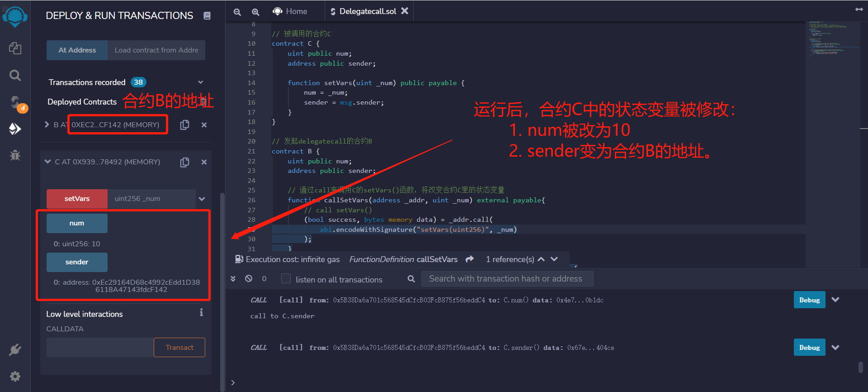Expand the setVars function parameters
Viewport: 868px width, 392px height.
click(x=202, y=199)
